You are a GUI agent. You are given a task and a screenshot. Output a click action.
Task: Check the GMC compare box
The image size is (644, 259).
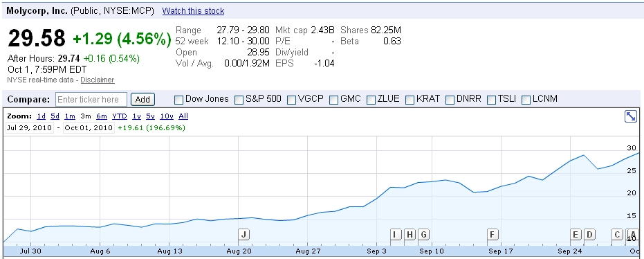334,100
